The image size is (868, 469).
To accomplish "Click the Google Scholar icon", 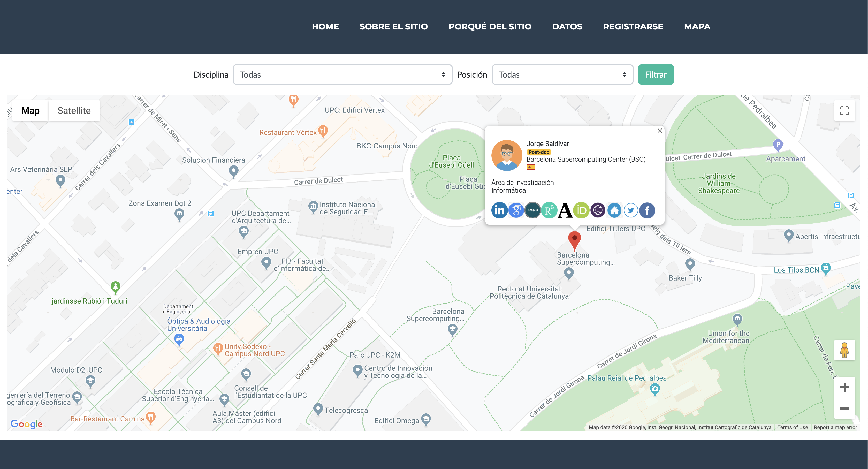I will click(x=516, y=210).
